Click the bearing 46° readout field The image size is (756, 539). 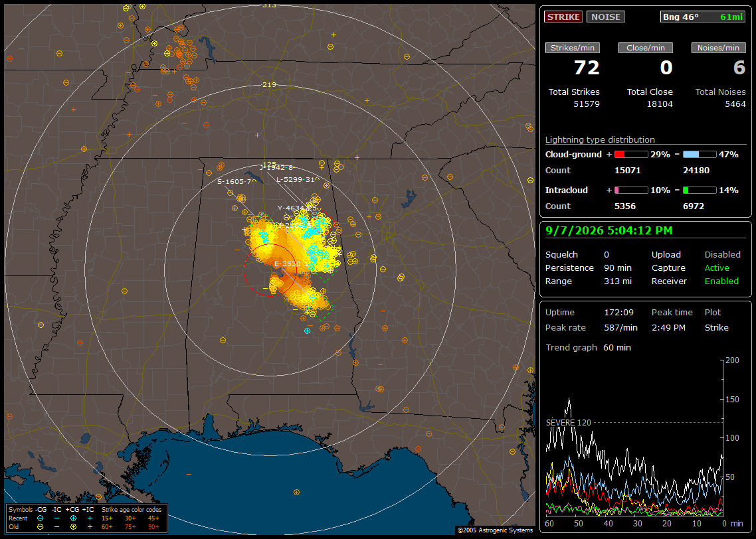point(704,17)
